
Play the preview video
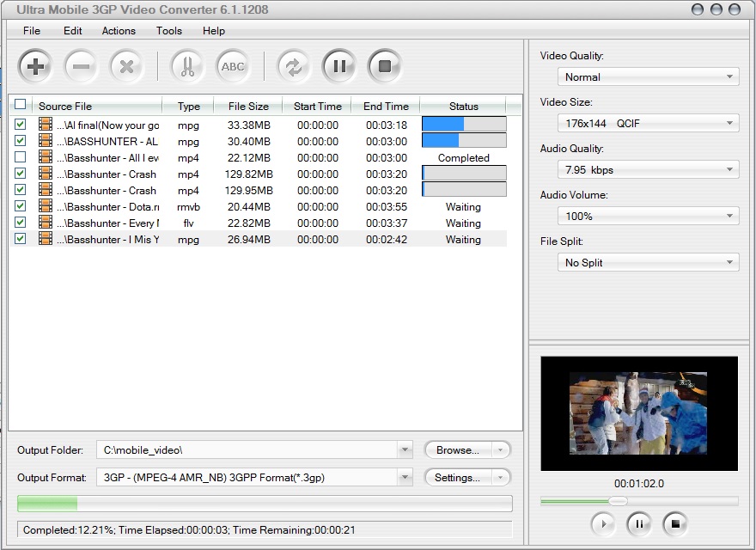(603, 524)
